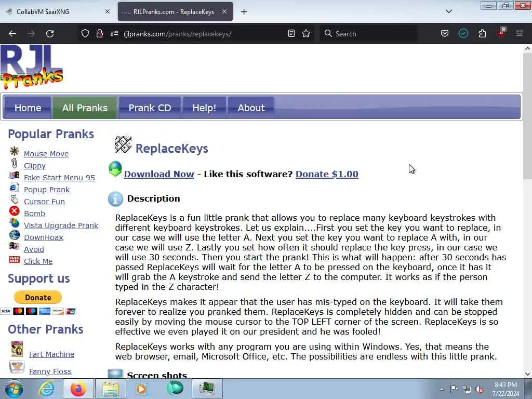532x399 pixels.
Task: Open the Avoid prank link
Action: click(34, 249)
